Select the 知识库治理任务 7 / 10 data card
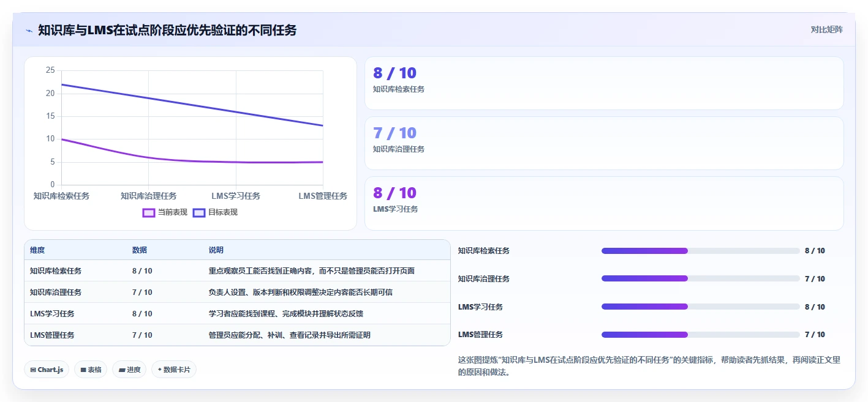The width and height of the screenshot is (868, 402). coord(604,143)
